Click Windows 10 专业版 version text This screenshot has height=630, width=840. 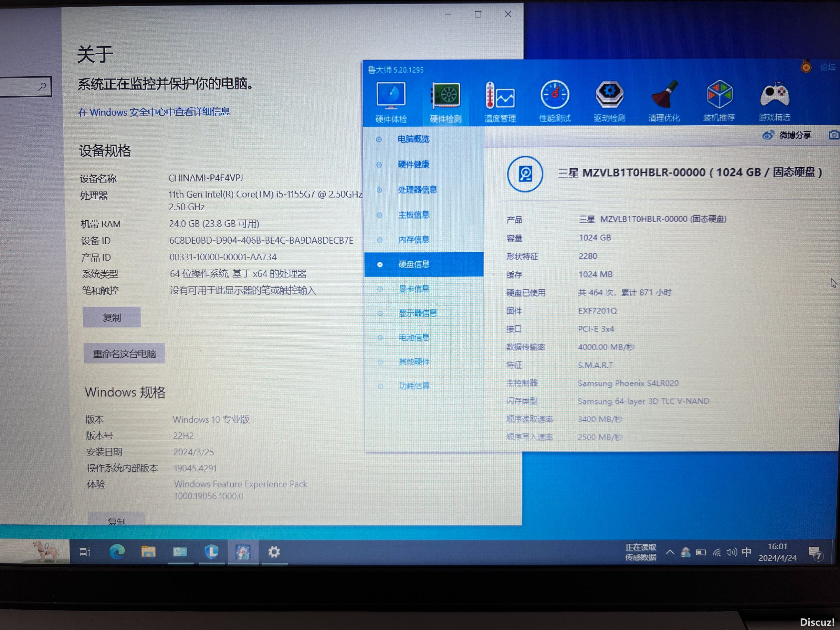[211, 420]
